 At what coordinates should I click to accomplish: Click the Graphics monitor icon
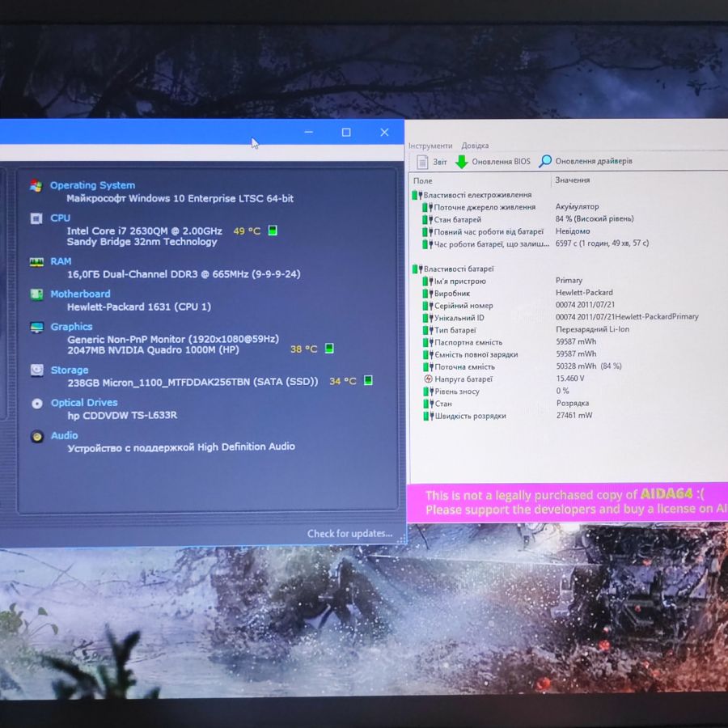[36, 328]
